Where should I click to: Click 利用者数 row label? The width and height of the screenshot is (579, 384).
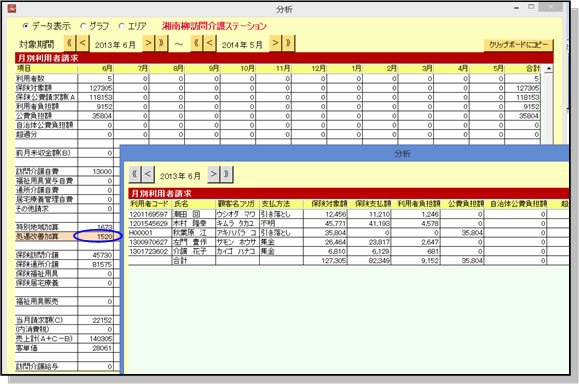tap(46, 79)
